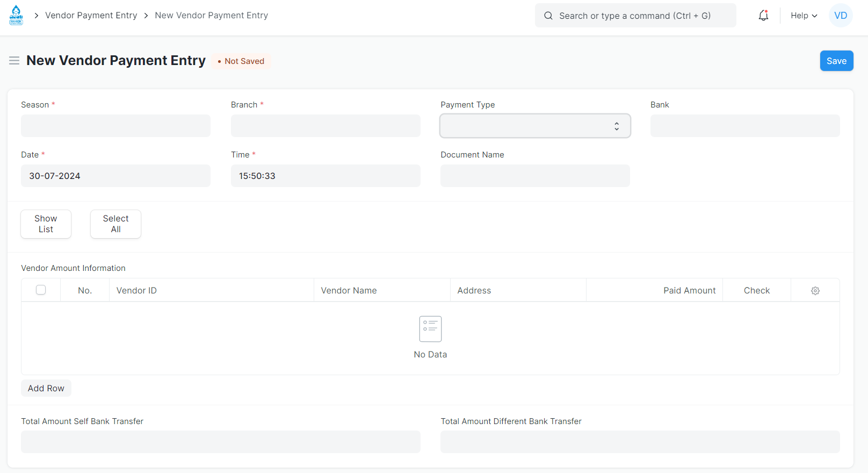Go to Vendor Payment Entry breadcrumb
Image resolution: width=868 pixels, height=473 pixels.
coord(91,16)
